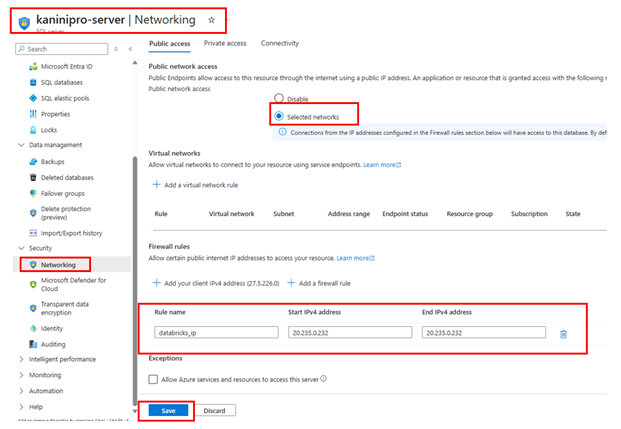Open SQL databases from sidebar
This screenshot has height=429, width=621.
(x=62, y=82)
